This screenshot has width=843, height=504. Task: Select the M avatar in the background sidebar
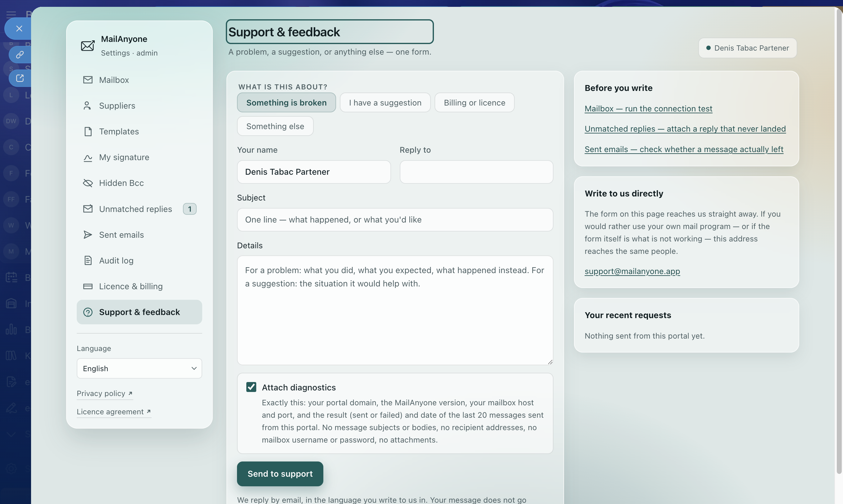pos(11,251)
